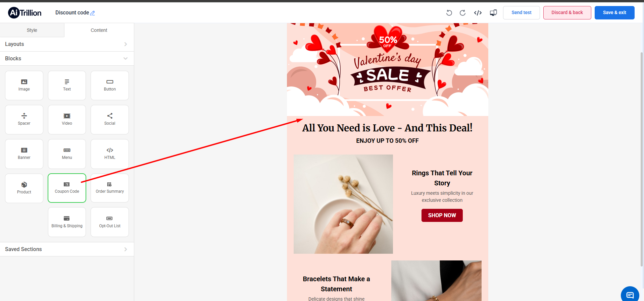Click the Save & exit button
The image size is (644, 301).
coord(614,13)
